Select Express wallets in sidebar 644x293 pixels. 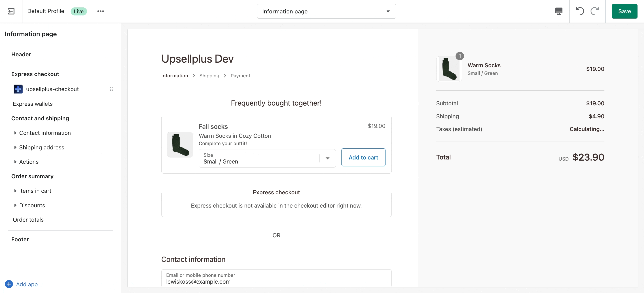[x=32, y=104]
